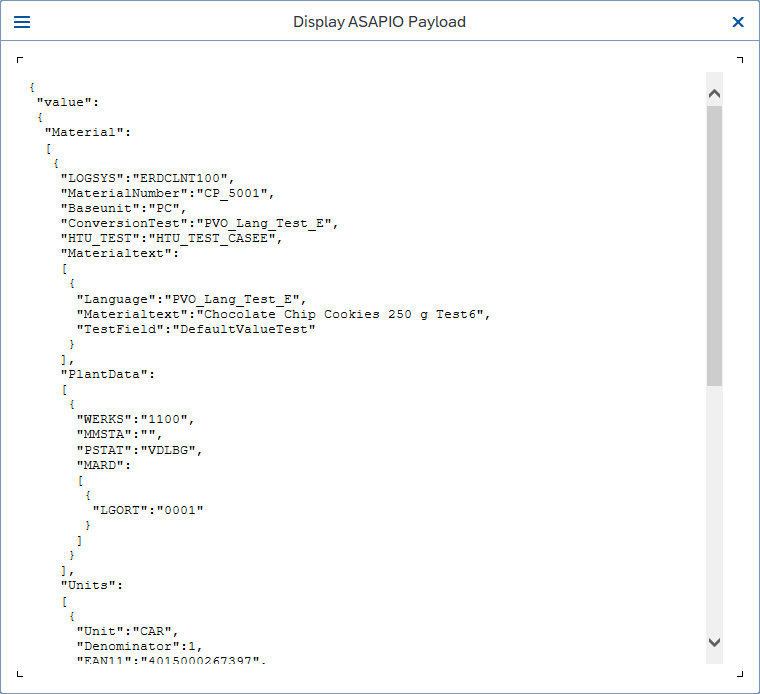760x694 pixels.
Task: Click the "WERKS":"1100" line
Action: point(135,419)
